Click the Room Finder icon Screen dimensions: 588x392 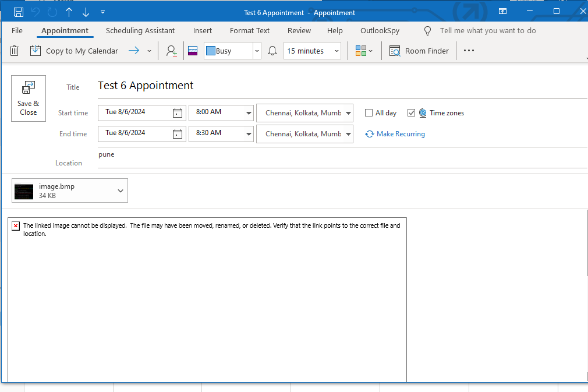395,51
